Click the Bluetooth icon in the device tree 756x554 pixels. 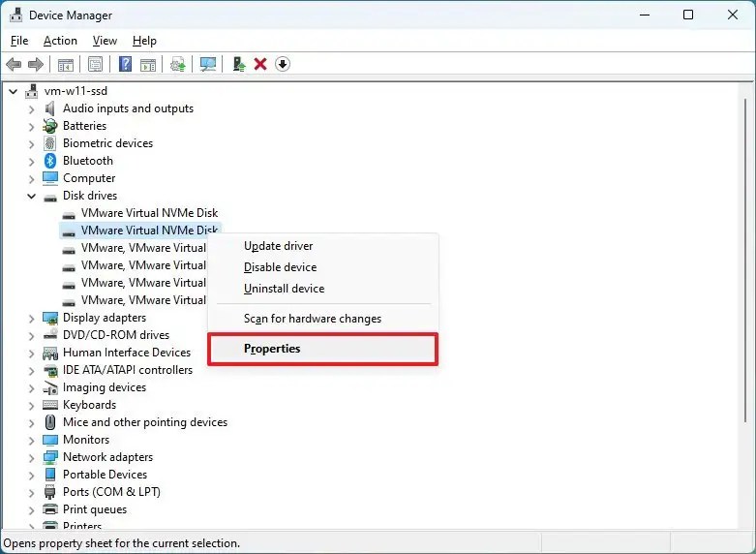[50, 161]
